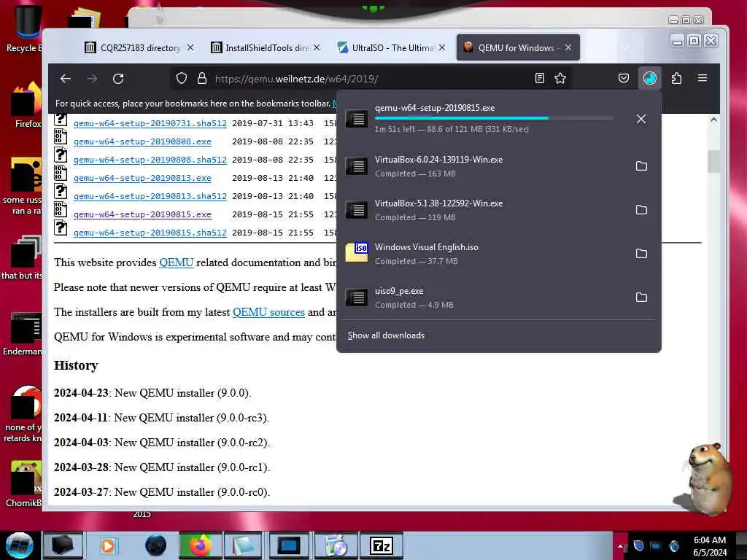Click the vertical scrollbar thumb

pyautogui.click(x=713, y=161)
